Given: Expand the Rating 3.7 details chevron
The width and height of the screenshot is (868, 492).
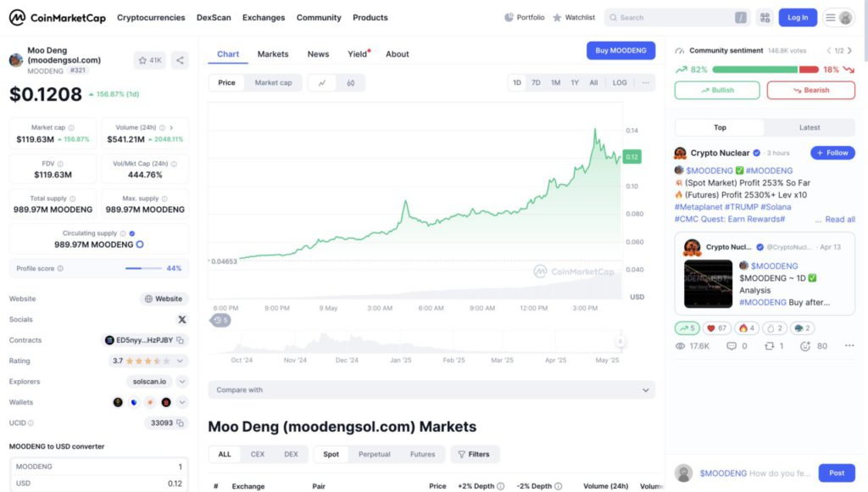Looking at the screenshot, I should click(x=181, y=361).
